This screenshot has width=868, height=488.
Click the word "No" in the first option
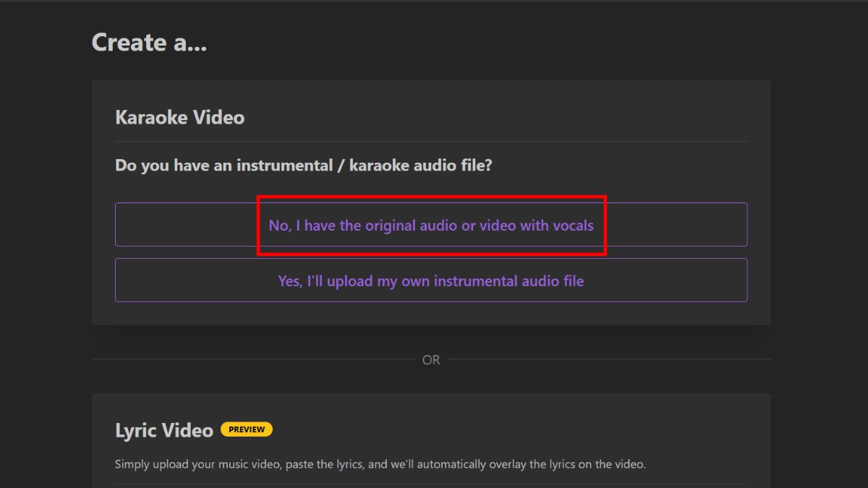[x=278, y=226]
